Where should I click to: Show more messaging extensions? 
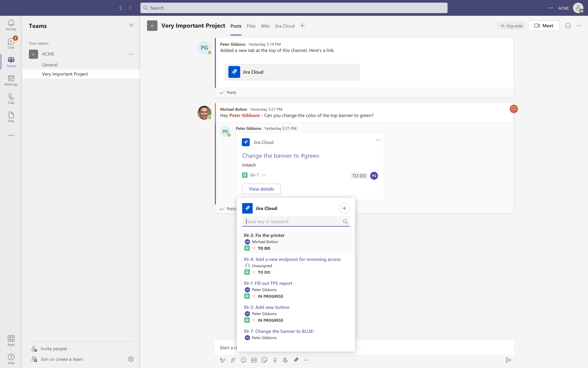coord(306,360)
